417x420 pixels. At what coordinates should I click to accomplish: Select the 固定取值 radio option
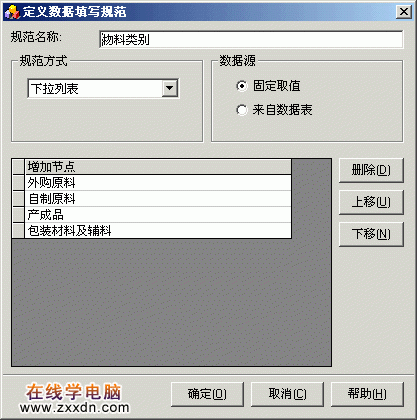tap(242, 86)
